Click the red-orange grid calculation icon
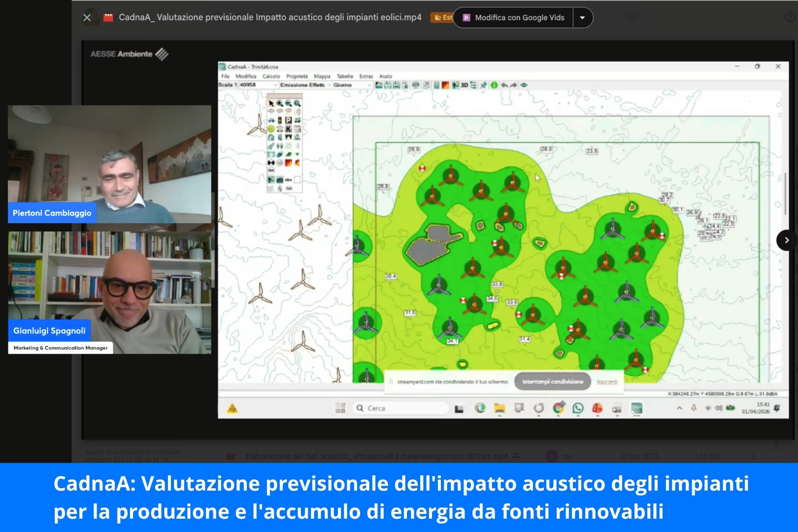 [445, 85]
